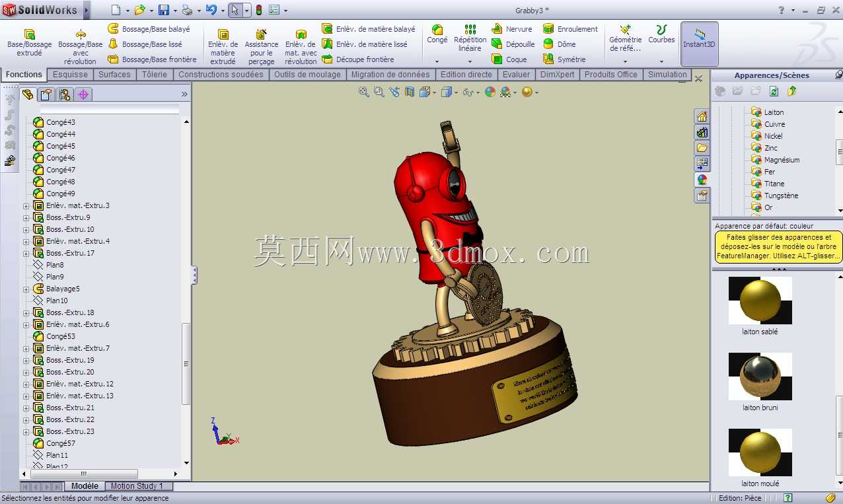Select Bossage/Base lissé tool
Viewport: 843px width, 504px height.
145,44
